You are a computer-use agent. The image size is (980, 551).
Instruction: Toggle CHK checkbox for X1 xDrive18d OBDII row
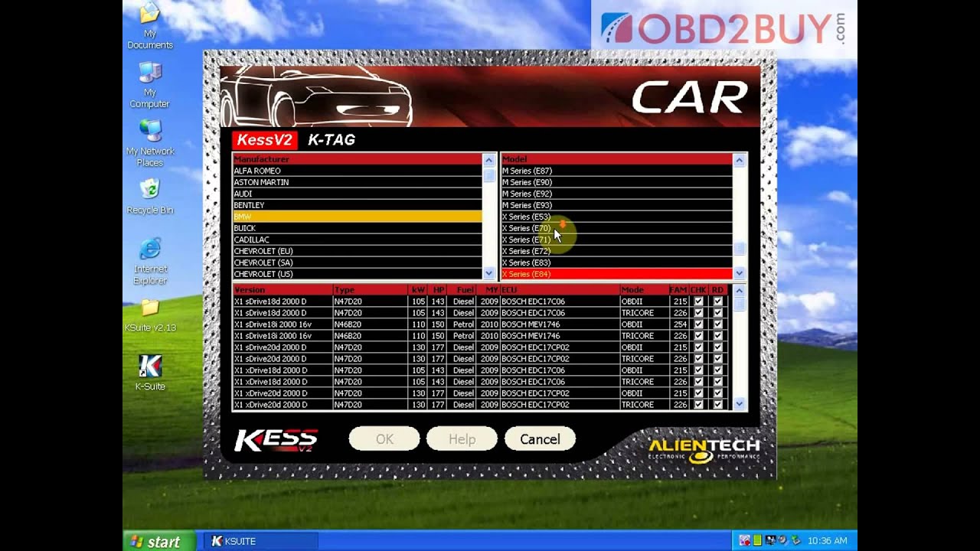point(698,370)
